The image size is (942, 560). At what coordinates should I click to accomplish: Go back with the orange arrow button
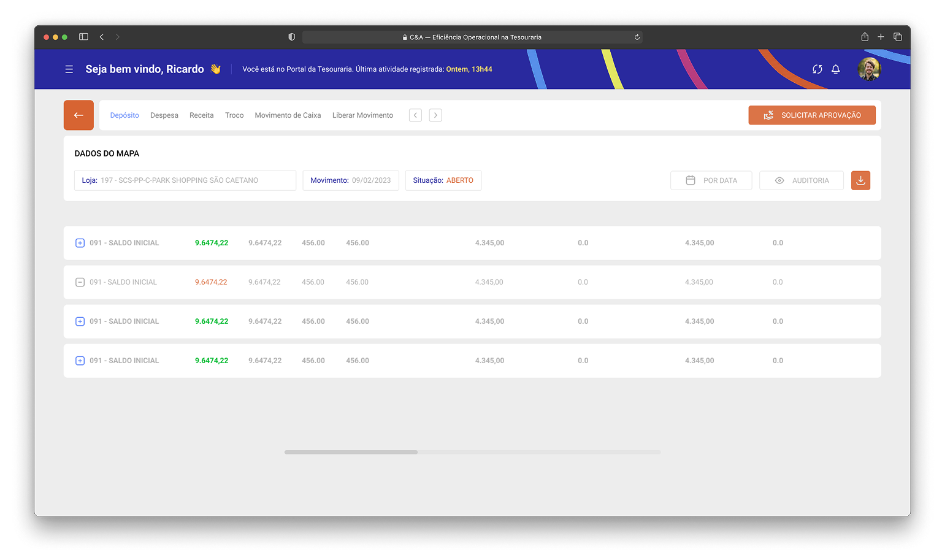78,115
